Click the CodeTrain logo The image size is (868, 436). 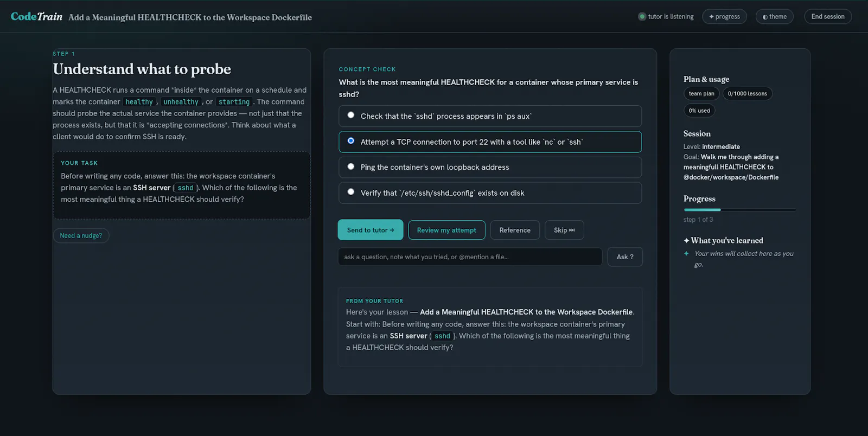click(x=36, y=17)
